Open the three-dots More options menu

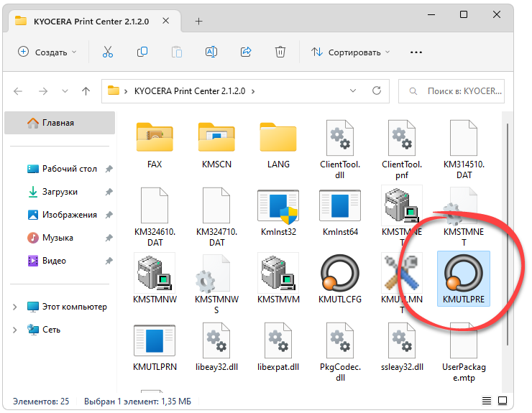[416, 52]
